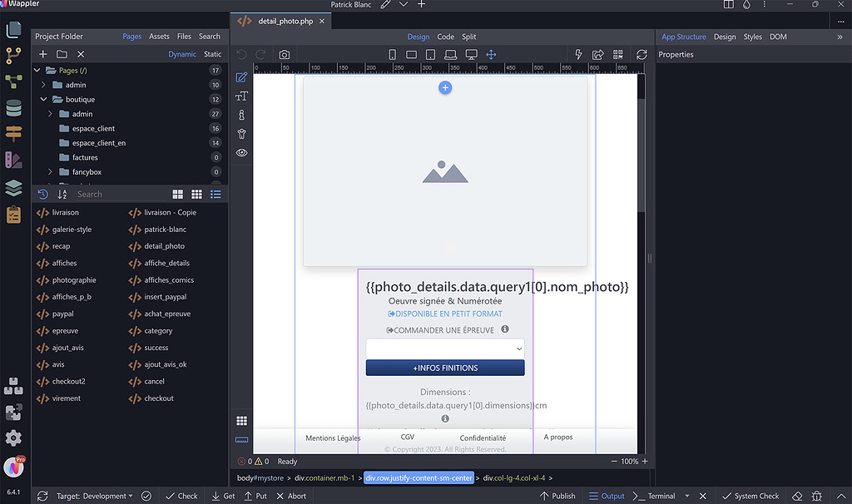The image size is (852, 504).
Task: Open the stacked layers sidebar icon
Action: click(x=13, y=188)
